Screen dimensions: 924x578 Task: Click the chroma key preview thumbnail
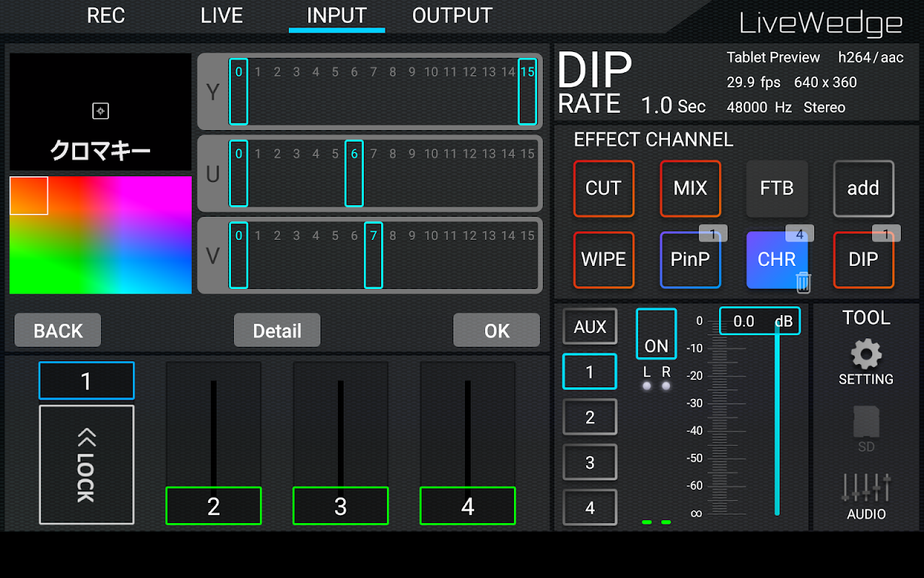[100, 111]
